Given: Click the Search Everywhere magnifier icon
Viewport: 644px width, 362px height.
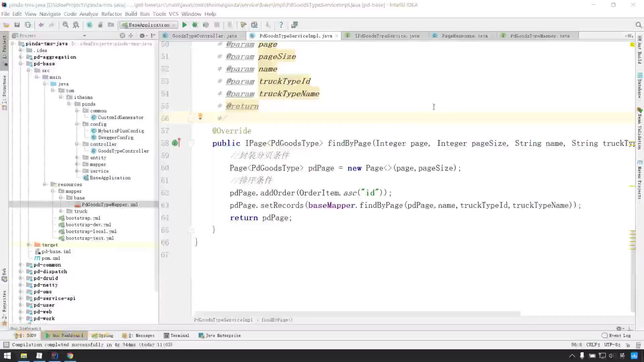Looking at the screenshot, I should 639,25.
